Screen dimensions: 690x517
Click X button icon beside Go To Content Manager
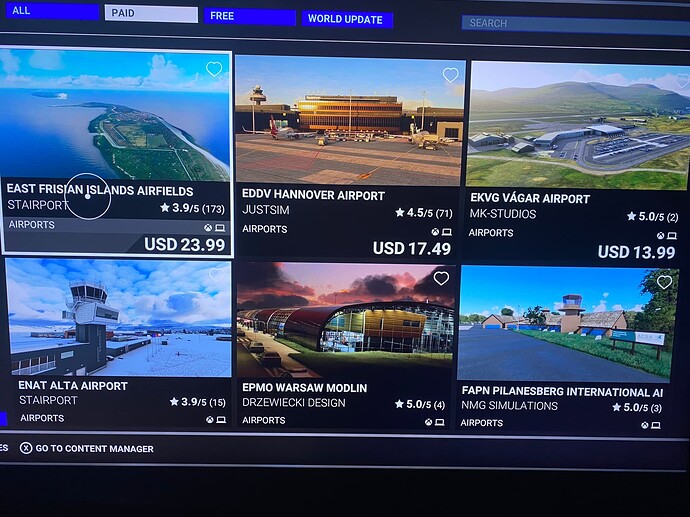pos(26,448)
